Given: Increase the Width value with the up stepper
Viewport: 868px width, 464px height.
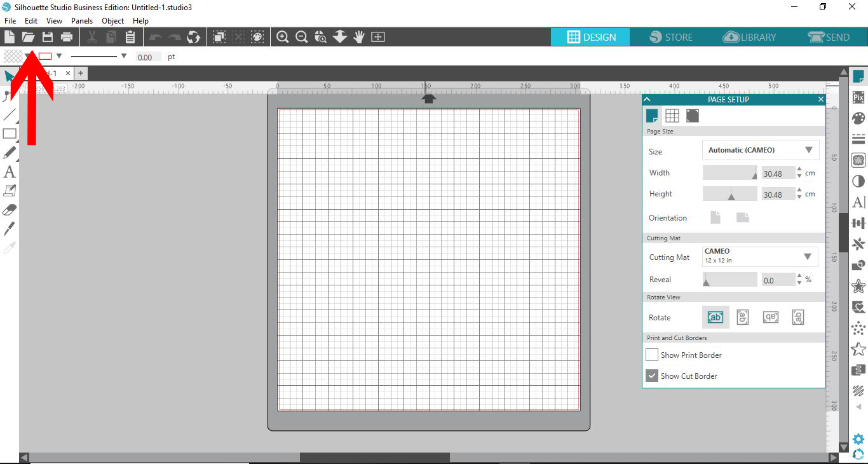Looking at the screenshot, I should [x=799, y=170].
